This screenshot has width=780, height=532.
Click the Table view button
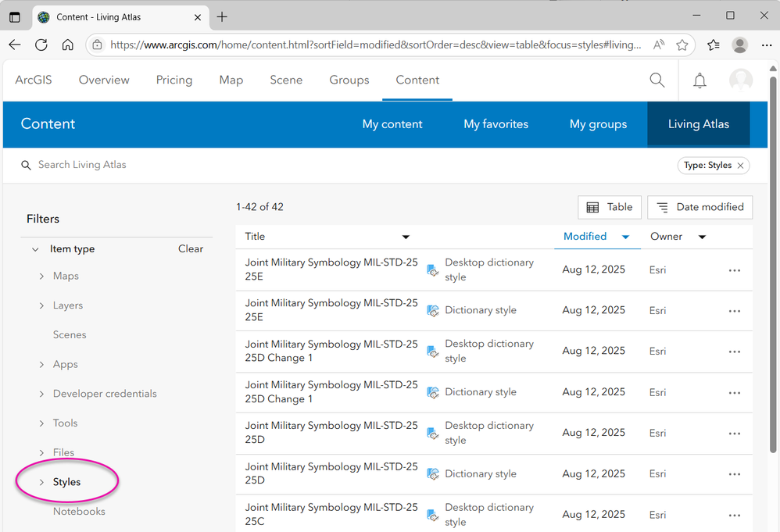(610, 207)
